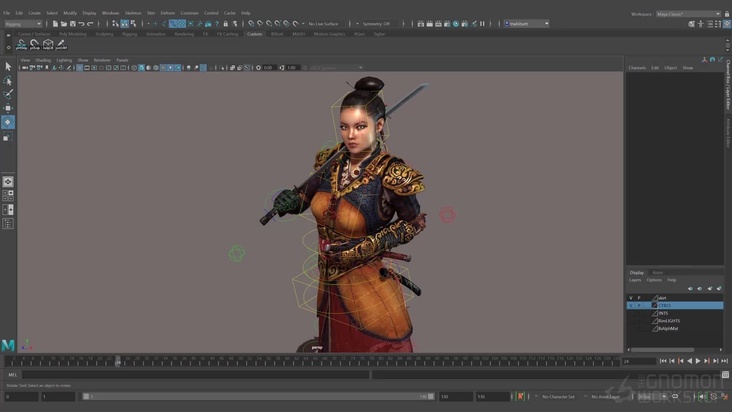The image size is (732, 412).
Task: Toggle select-by-component mode icon
Action: coord(134,24)
